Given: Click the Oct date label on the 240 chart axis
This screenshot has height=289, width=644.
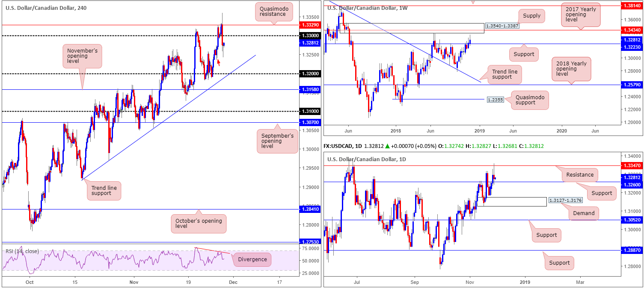Looking at the screenshot, I should (30, 282).
